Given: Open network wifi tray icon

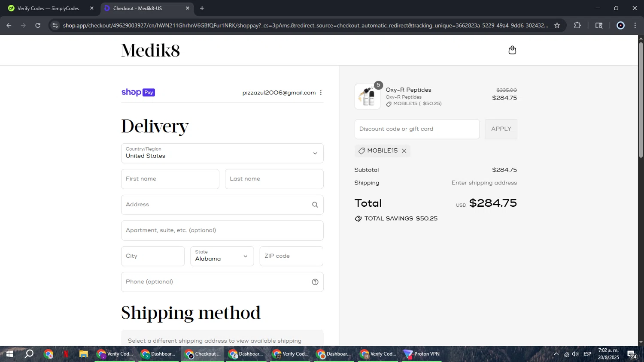Looking at the screenshot, I should (x=566, y=354).
